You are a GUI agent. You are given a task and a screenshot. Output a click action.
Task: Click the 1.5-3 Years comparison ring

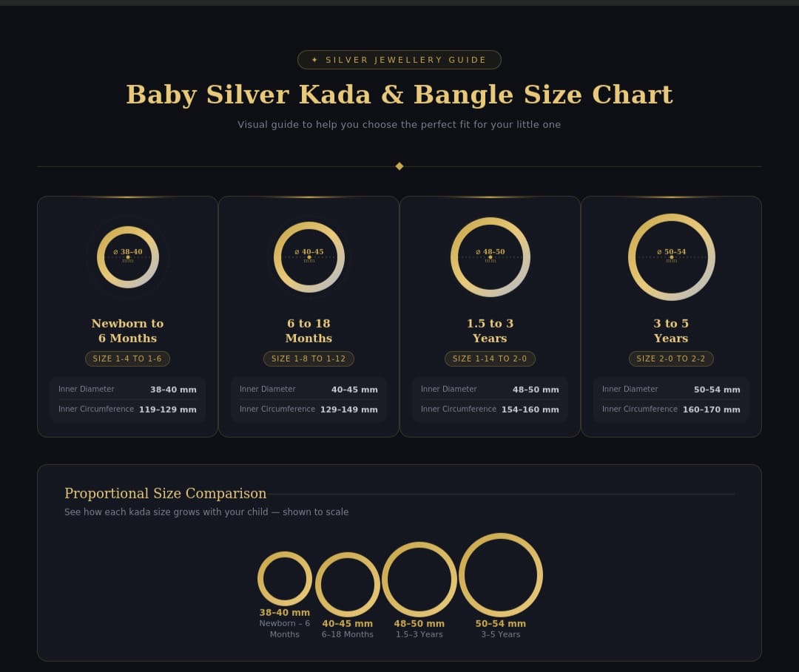tap(419, 580)
